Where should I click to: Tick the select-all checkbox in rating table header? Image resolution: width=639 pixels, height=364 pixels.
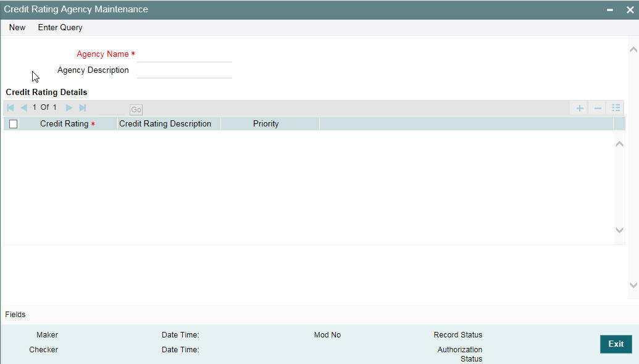click(13, 124)
